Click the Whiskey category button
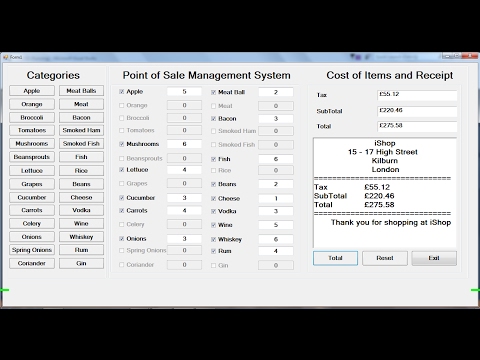480x360 pixels. click(81, 237)
